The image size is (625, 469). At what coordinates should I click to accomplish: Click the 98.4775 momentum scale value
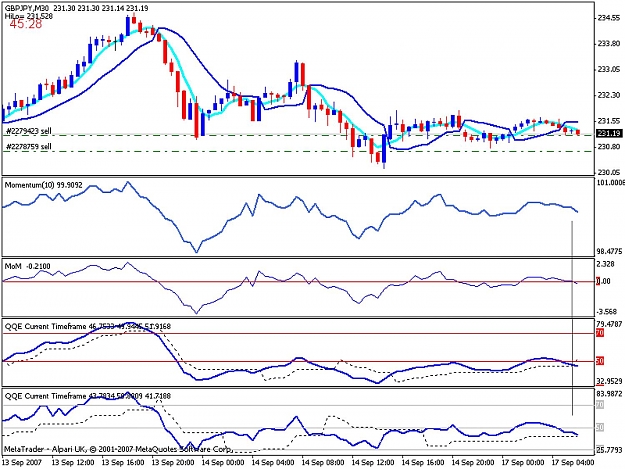tap(609, 251)
